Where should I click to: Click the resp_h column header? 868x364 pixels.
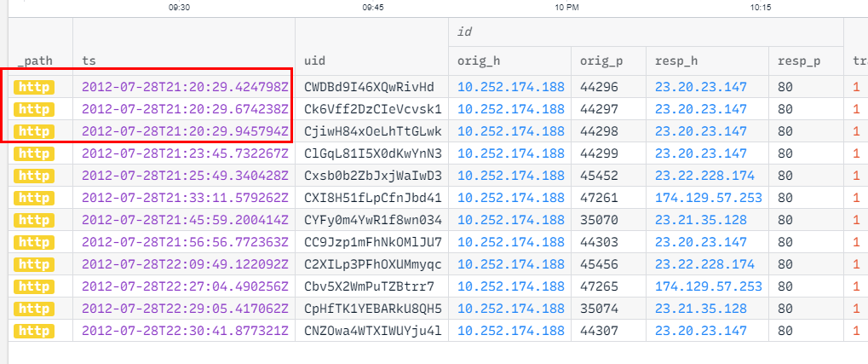[x=676, y=61]
